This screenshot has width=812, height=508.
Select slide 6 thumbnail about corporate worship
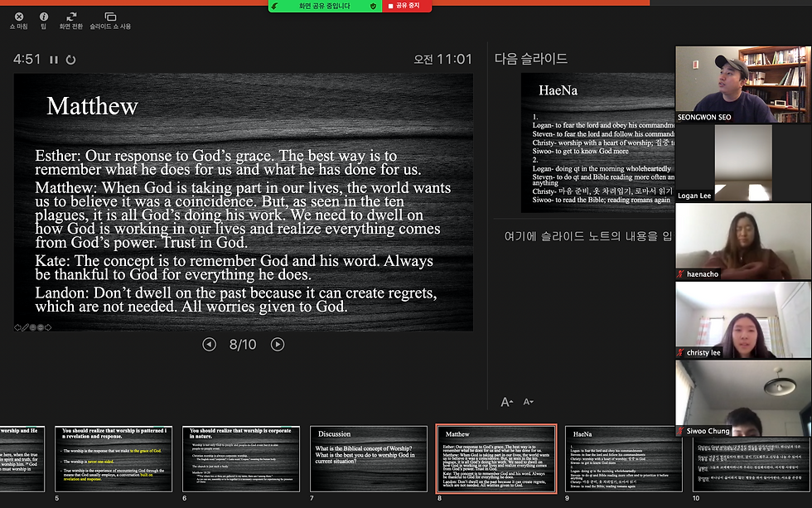point(241,459)
